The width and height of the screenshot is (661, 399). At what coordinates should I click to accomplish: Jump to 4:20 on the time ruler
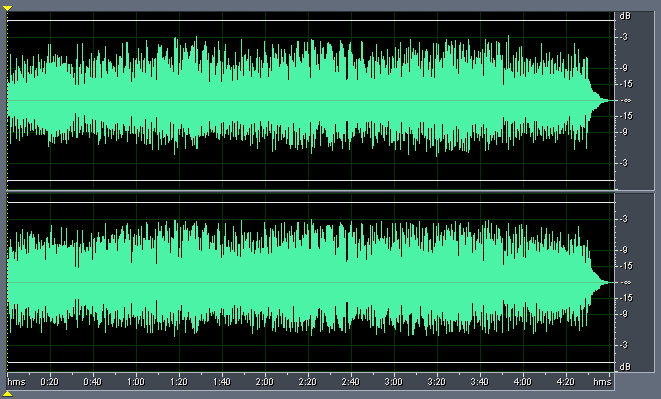tap(566, 382)
